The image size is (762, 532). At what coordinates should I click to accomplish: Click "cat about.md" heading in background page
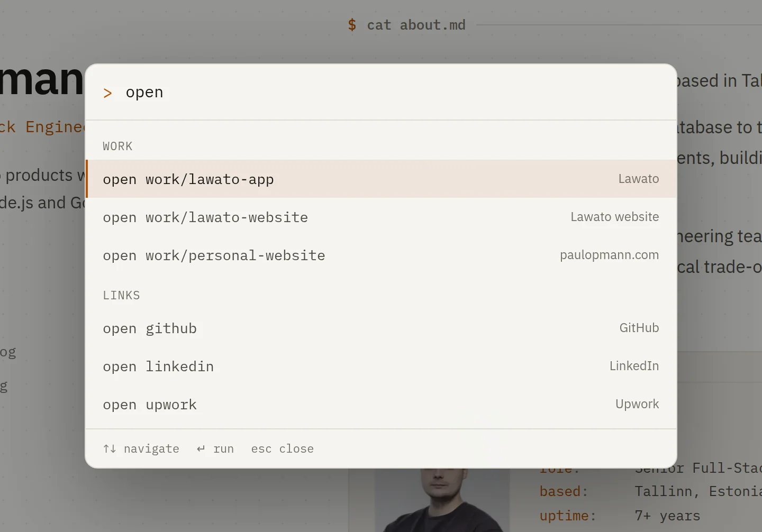[416, 25]
